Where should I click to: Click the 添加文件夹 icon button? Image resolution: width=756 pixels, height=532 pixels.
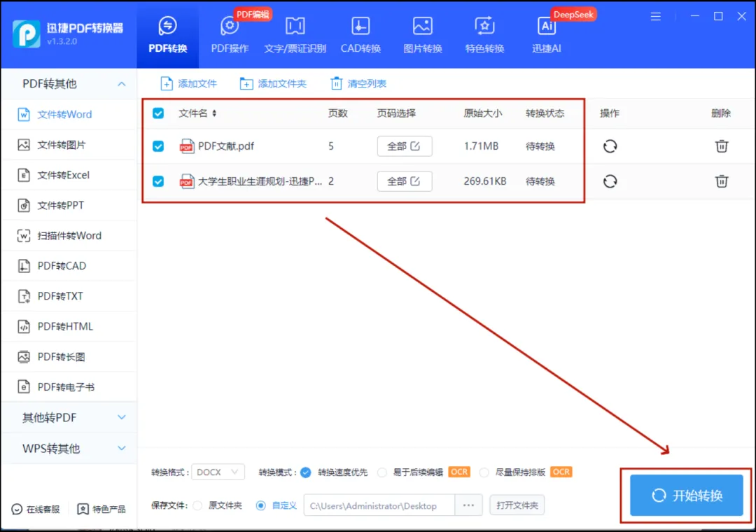tap(273, 83)
